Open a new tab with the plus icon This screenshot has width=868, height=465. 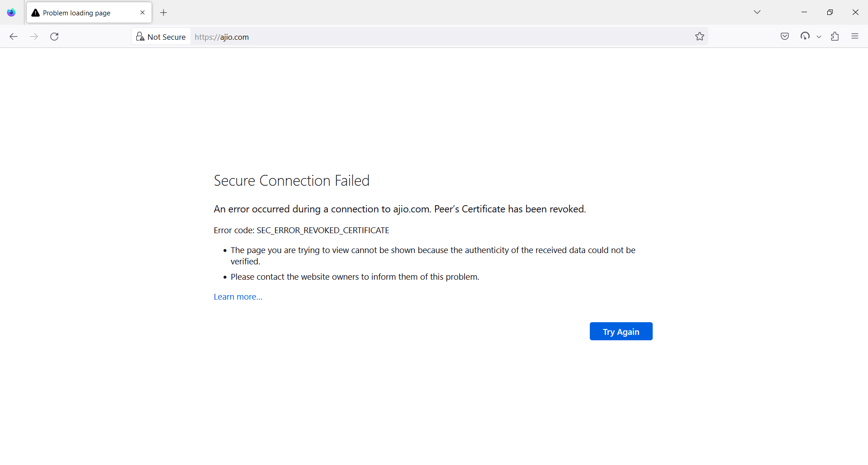(x=164, y=13)
